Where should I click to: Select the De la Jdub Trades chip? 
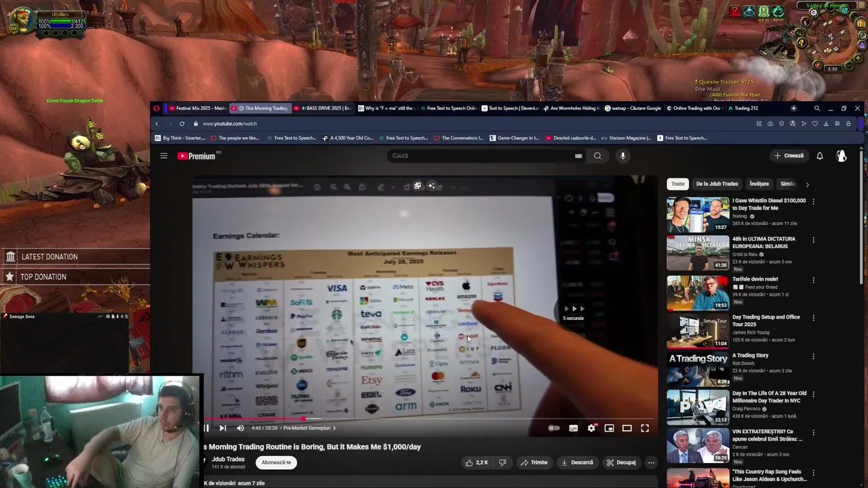point(717,184)
